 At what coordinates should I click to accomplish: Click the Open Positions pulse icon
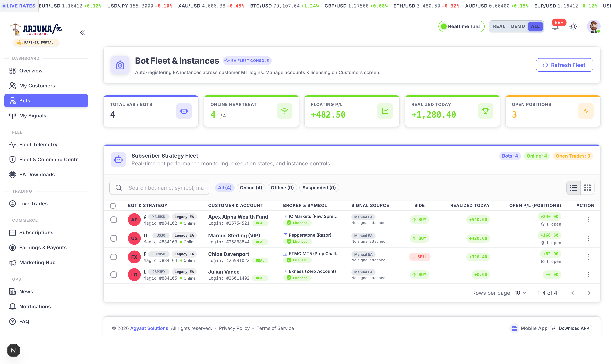coord(586,111)
